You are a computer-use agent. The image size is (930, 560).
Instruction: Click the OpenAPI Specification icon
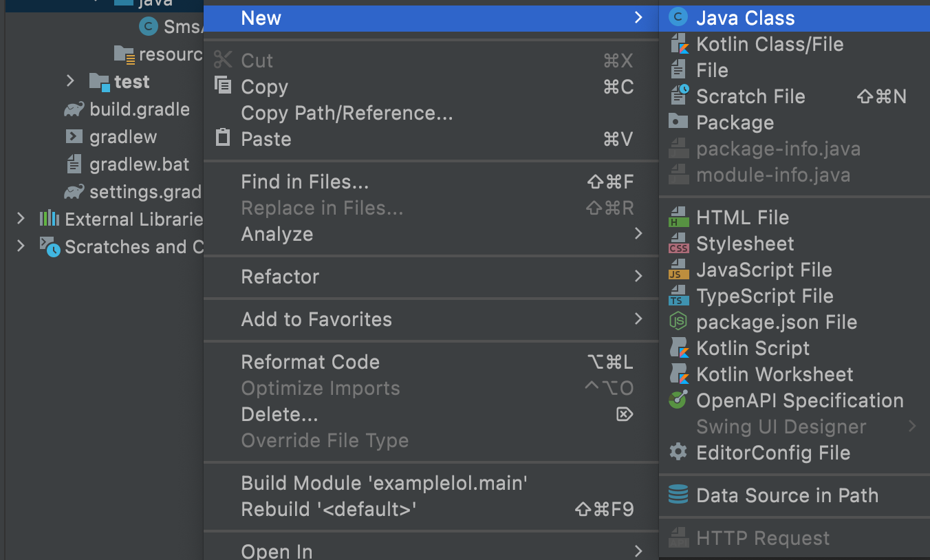(678, 400)
